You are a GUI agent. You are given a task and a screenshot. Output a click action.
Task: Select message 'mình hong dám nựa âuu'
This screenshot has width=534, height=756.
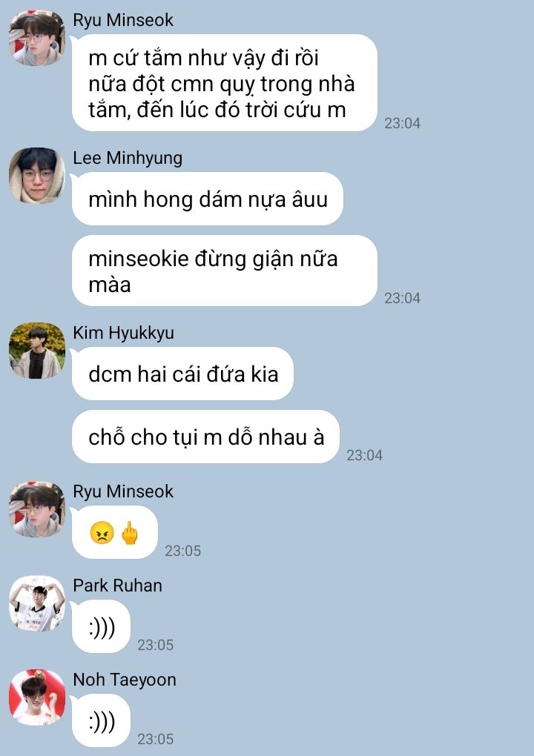tap(208, 199)
